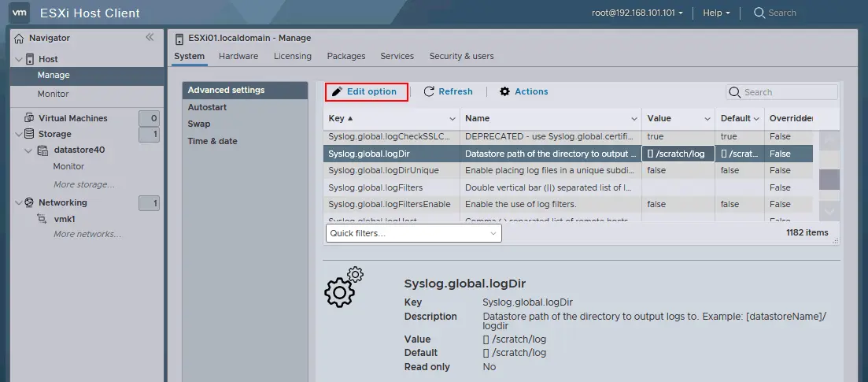Click the pencil icon of Edit option
Screen dimensions: 868x382
pos(337,91)
